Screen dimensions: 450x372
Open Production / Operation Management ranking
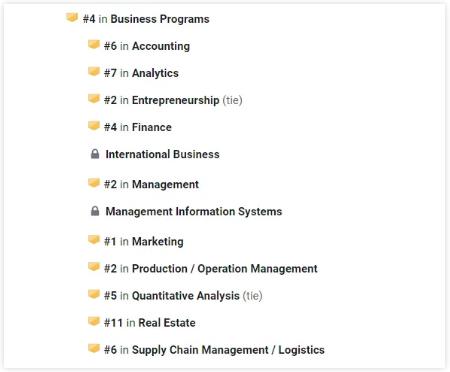[211, 268]
